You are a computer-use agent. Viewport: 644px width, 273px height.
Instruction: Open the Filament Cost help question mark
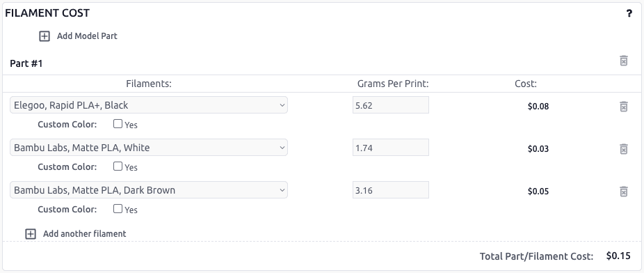[629, 13]
